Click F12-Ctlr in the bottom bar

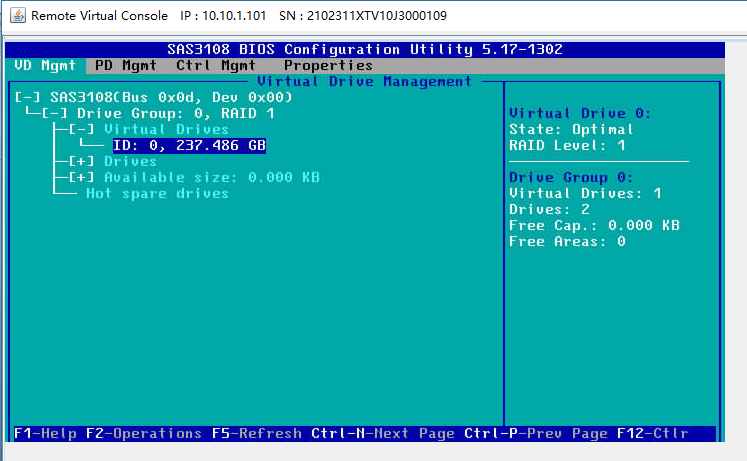click(x=653, y=433)
